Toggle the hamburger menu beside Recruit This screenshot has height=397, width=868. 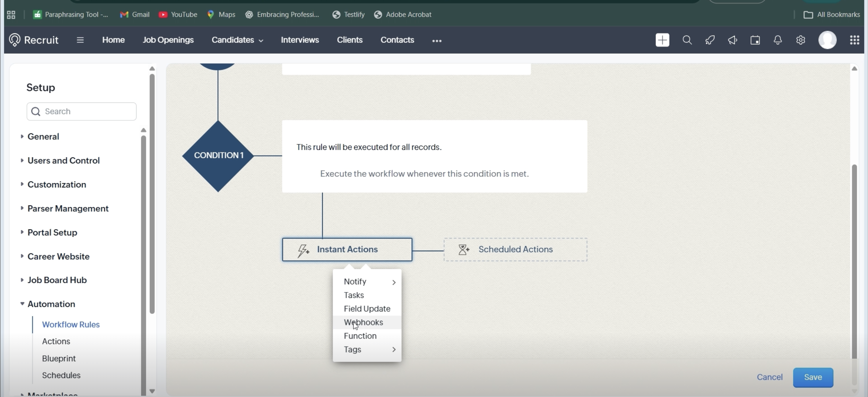(80, 40)
